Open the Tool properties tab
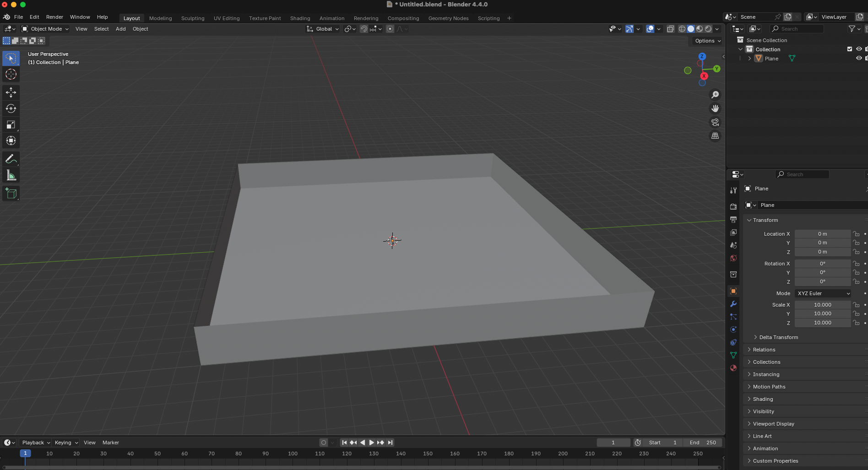 pyautogui.click(x=733, y=190)
